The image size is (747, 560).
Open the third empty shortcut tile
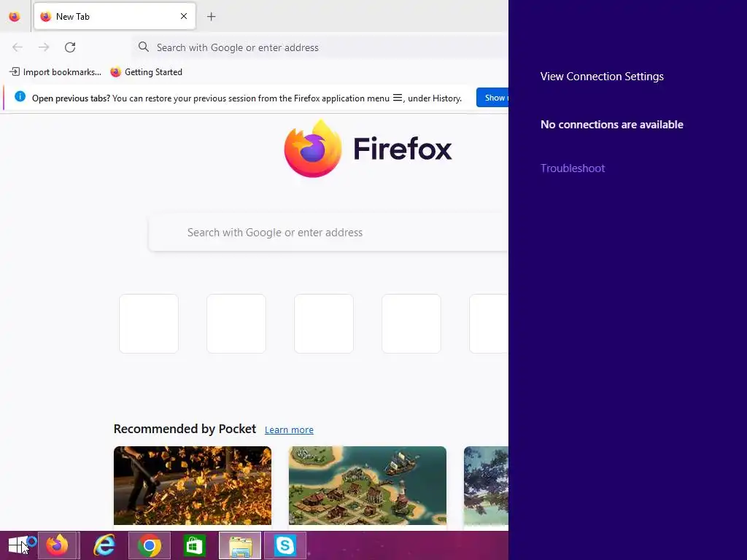(324, 324)
